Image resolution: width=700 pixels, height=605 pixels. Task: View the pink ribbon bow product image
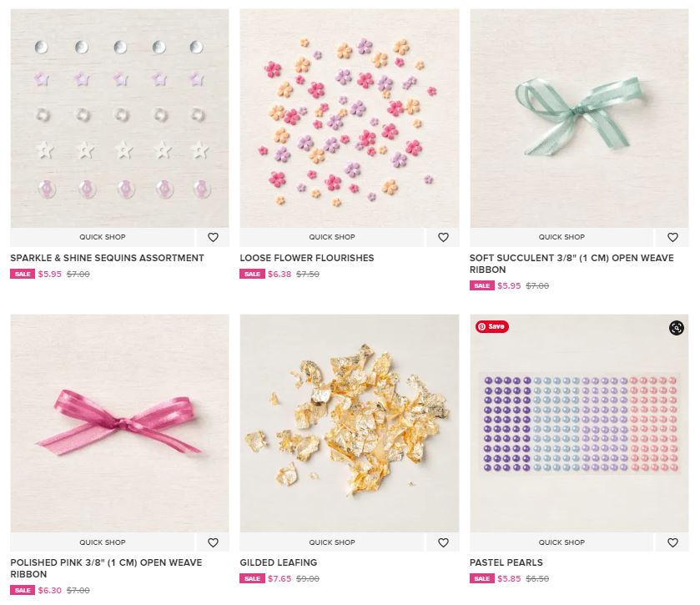point(119,423)
